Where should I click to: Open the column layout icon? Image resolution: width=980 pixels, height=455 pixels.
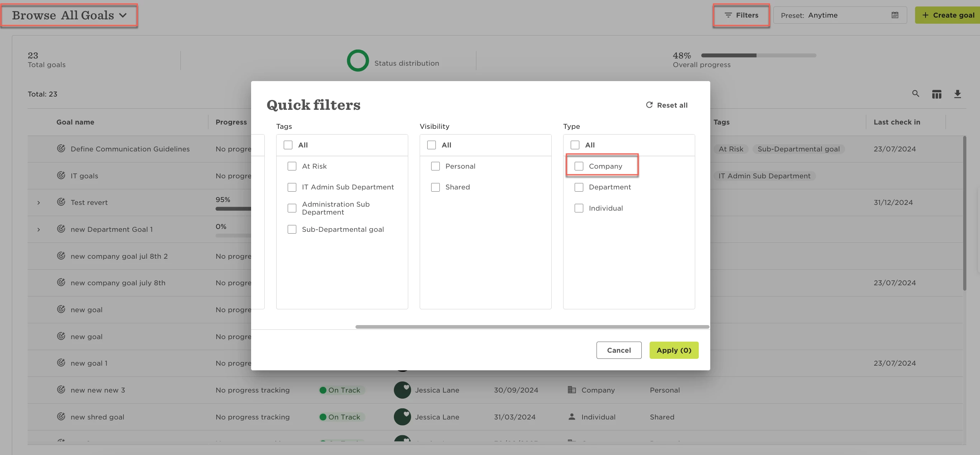coord(936,94)
